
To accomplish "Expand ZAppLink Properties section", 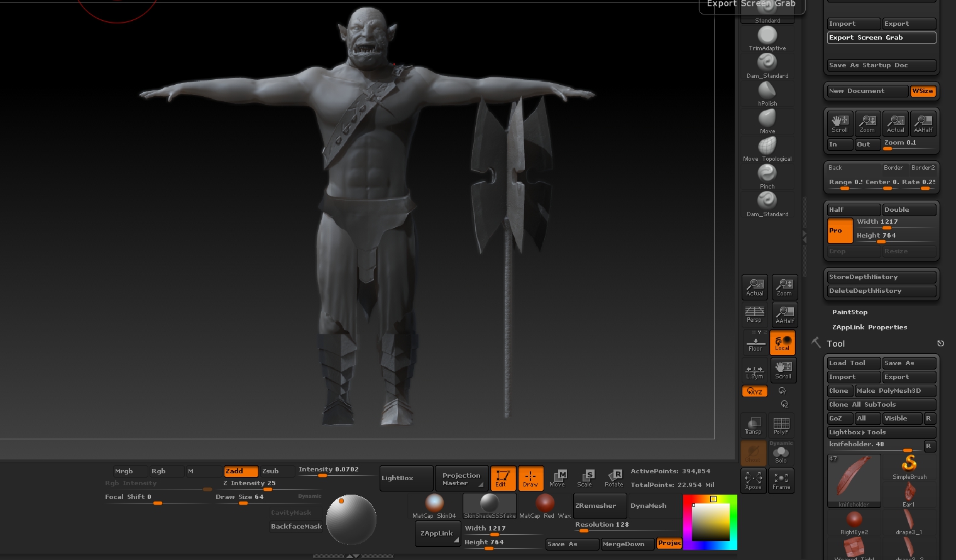I will 869,327.
